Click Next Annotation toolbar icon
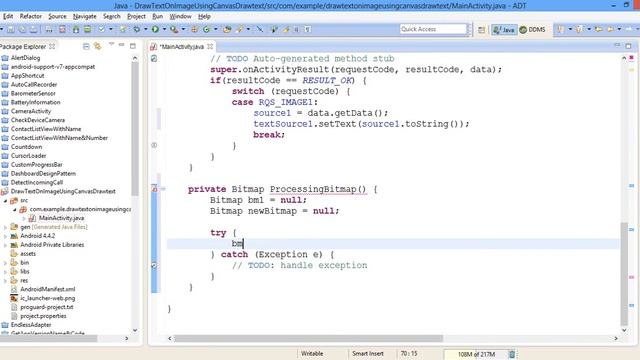640x360 pixels. coord(560,29)
